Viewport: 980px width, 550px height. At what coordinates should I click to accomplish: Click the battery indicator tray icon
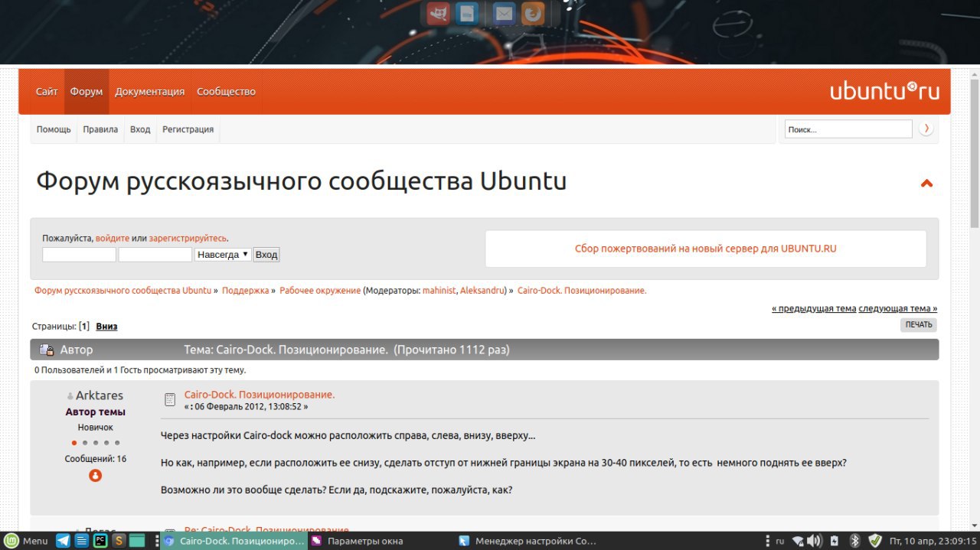(x=835, y=541)
